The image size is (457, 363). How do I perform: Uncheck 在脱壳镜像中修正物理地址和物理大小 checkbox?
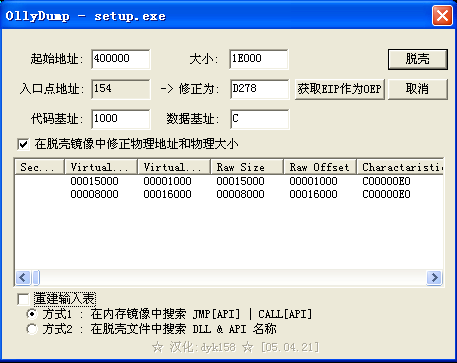pyautogui.click(x=23, y=144)
